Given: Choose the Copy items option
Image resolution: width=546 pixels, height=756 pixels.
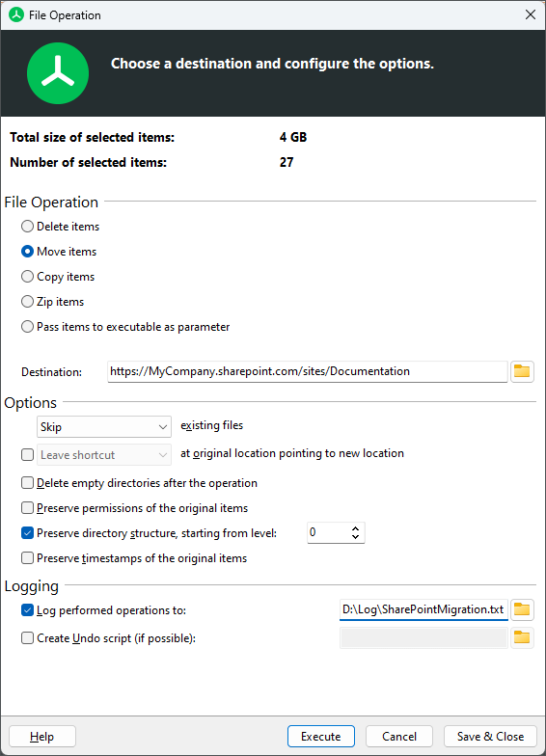Looking at the screenshot, I should pos(27,276).
